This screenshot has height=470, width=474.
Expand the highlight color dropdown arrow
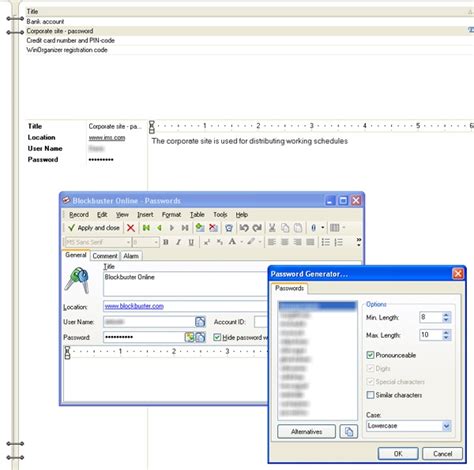pyautogui.click(x=260, y=242)
